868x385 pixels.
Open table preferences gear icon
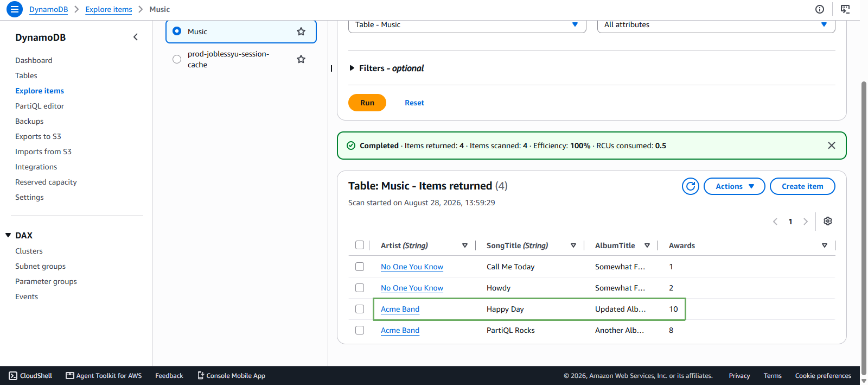click(828, 221)
